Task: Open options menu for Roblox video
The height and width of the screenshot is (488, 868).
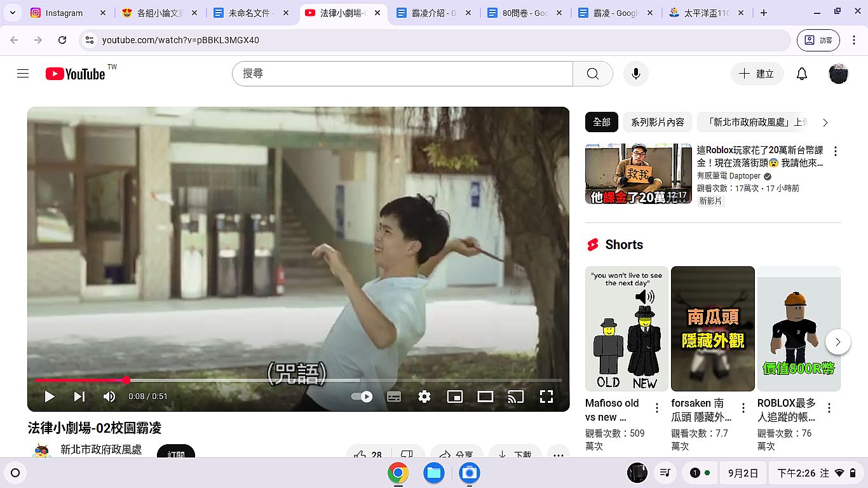Action: pos(836,151)
